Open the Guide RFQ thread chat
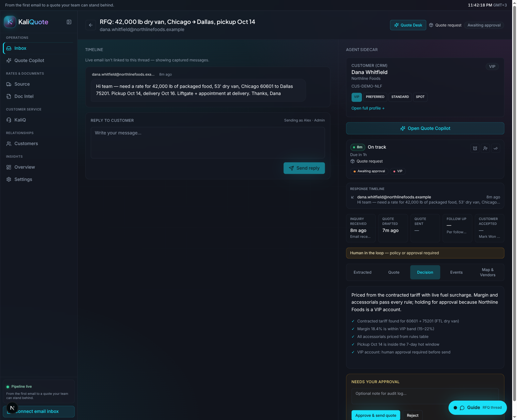Image resolution: width=517 pixels, height=420 pixels. tap(478, 408)
